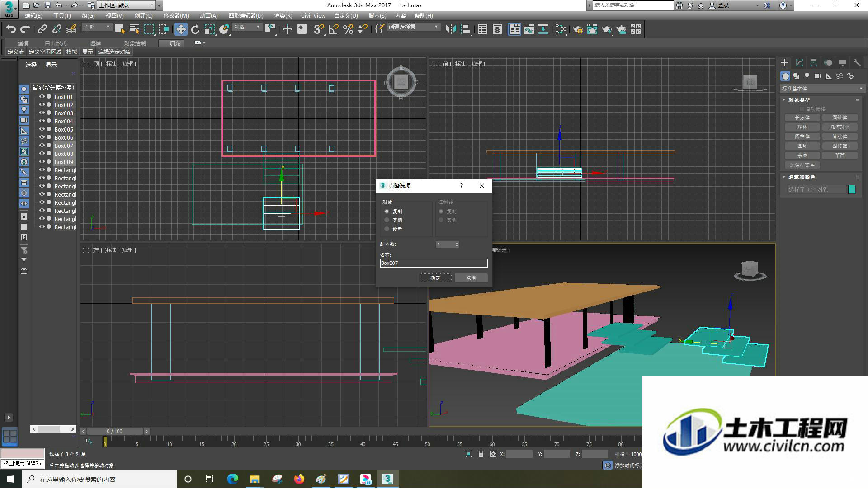Select the Reference radio under Object
This screenshot has height=489, width=868.
click(x=387, y=229)
